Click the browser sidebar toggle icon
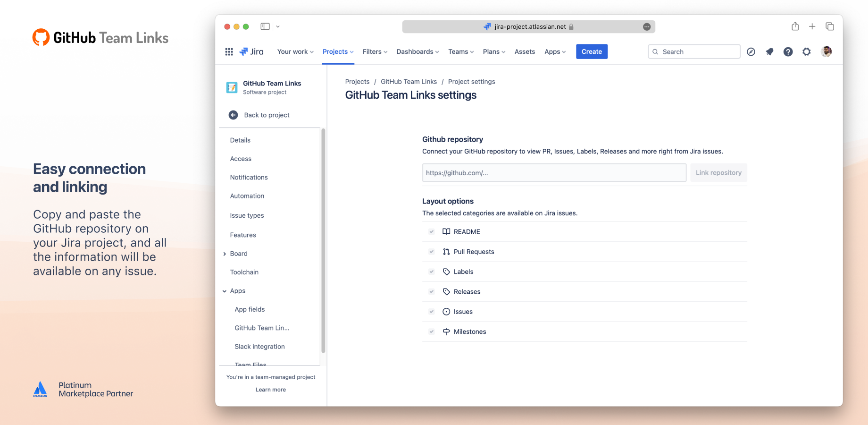 tap(265, 26)
